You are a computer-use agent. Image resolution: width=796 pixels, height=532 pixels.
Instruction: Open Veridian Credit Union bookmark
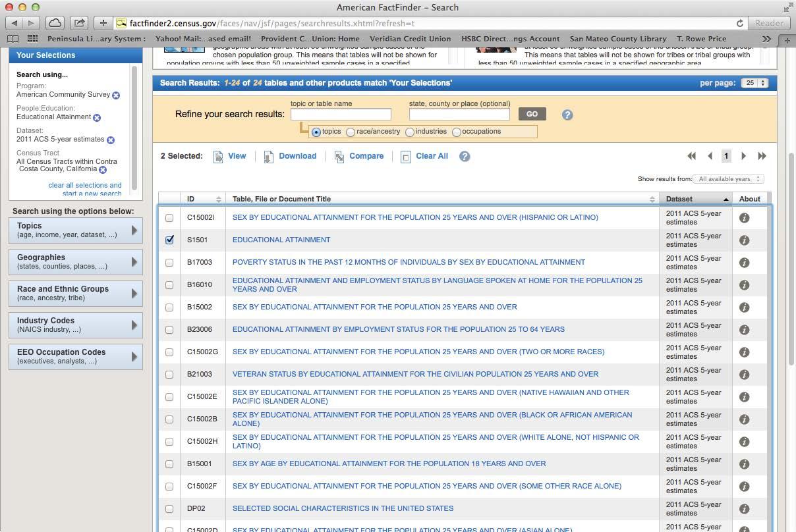click(411, 39)
